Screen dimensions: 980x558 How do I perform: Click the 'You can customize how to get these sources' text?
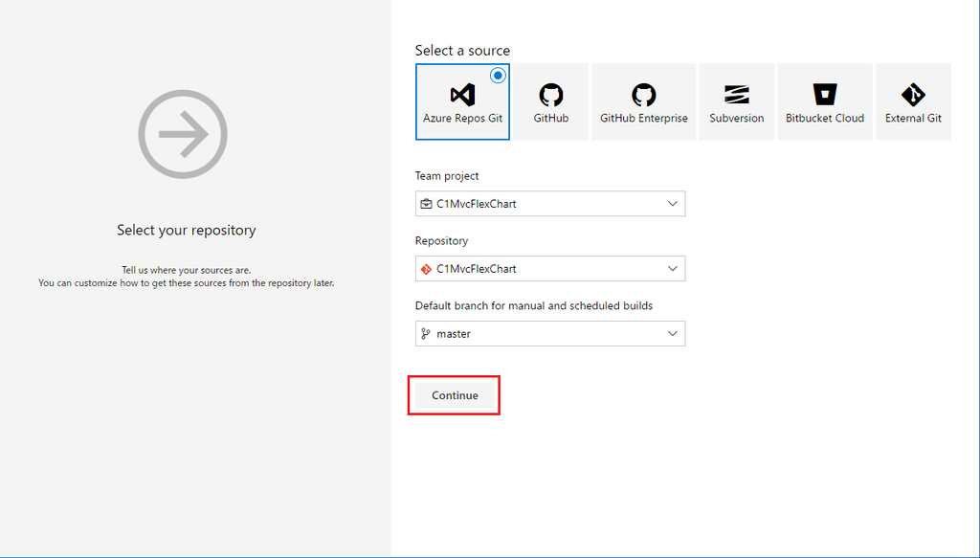(x=187, y=283)
